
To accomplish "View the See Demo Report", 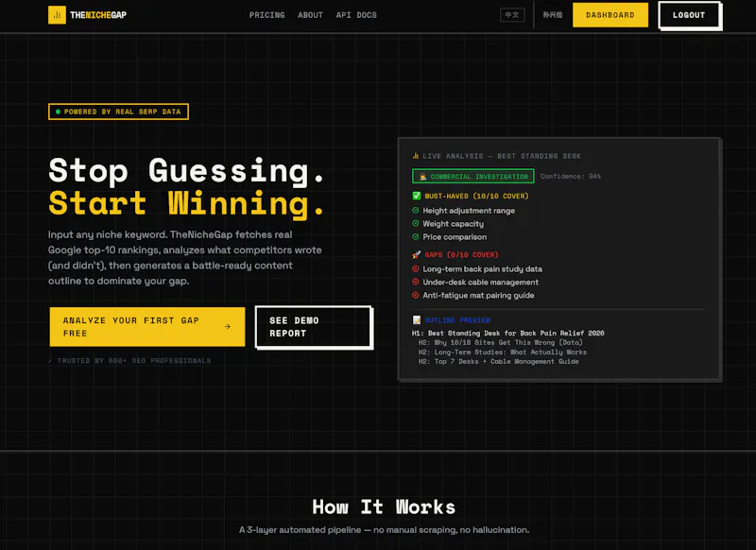I will (x=314, y=327).
